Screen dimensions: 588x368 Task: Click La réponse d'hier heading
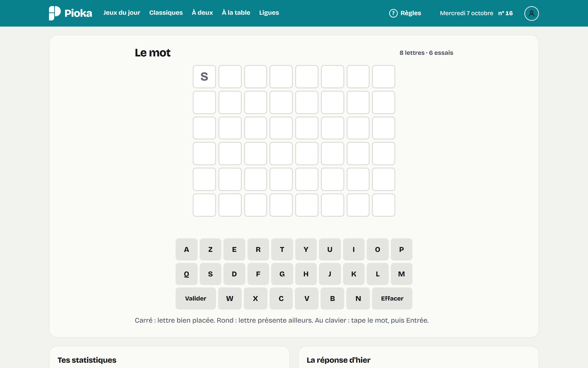coord(338,360)
